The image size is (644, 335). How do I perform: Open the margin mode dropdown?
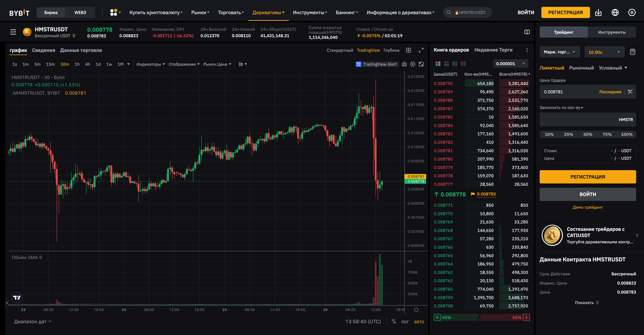(560, 52)
